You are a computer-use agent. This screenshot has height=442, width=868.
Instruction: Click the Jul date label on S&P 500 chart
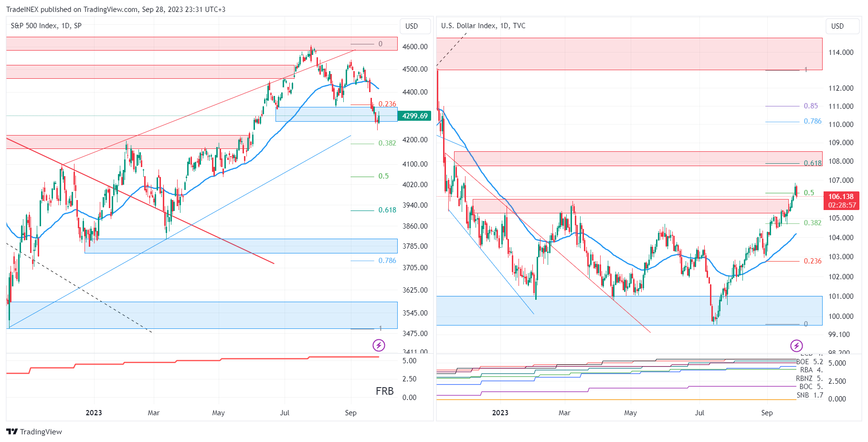[285, 413]
